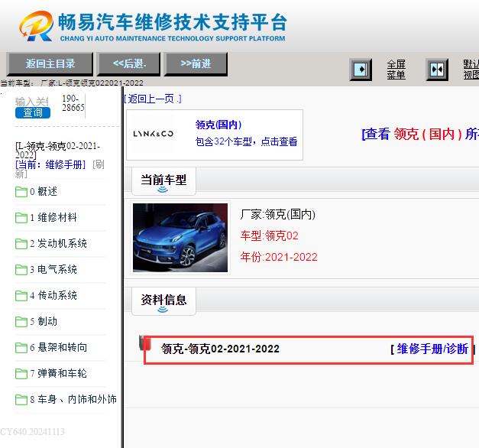
Task: Click the 190-28665 number text
Action: point(73,103)
